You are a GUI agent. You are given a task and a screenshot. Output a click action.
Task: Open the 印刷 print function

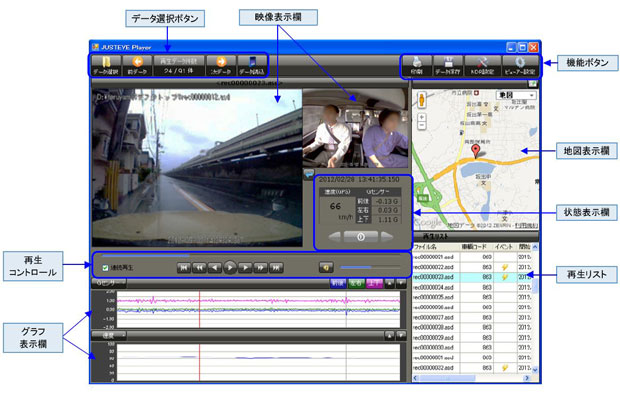click(x=417, y=66)
